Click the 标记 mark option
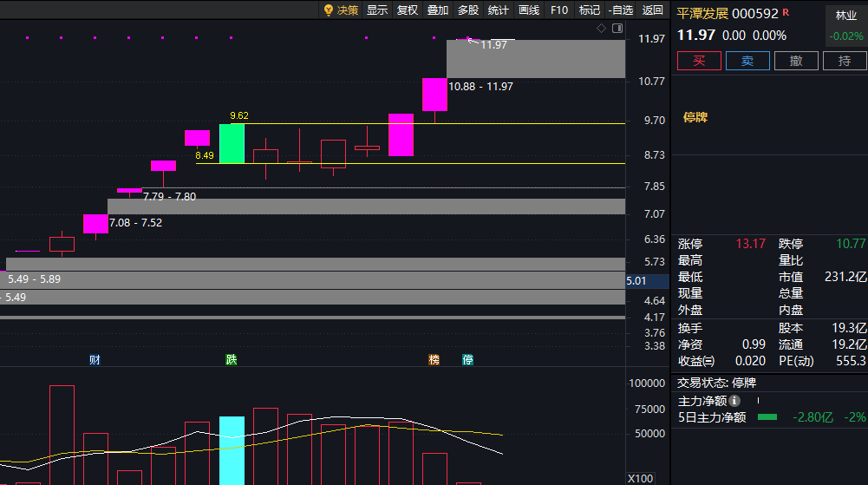 pyautogui.click(x=589, y=10)
